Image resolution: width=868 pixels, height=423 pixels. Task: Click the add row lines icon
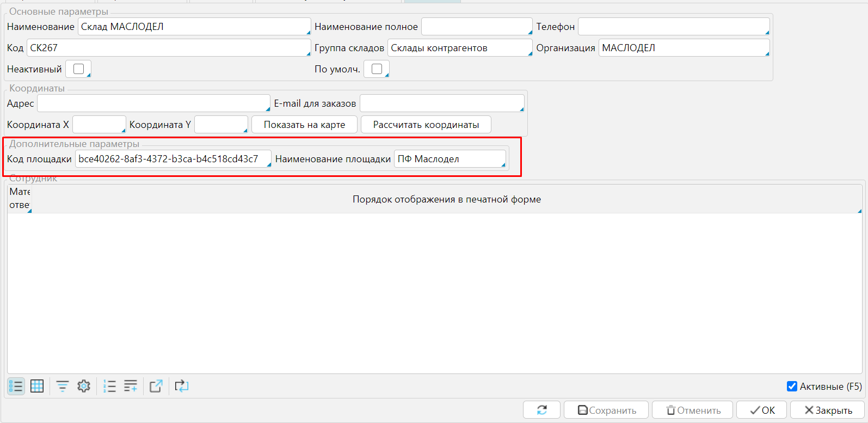tap(131, 387)
